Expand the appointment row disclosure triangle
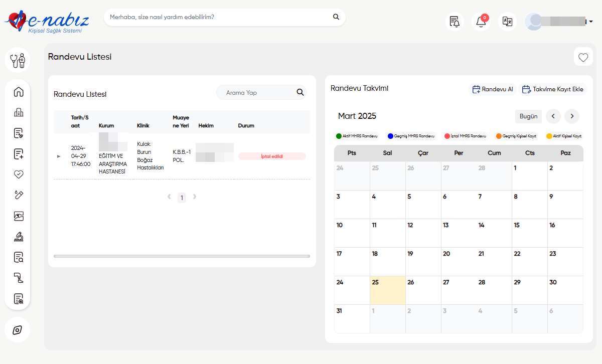Screen dimensions: 602x364 (x=59, y=156)
